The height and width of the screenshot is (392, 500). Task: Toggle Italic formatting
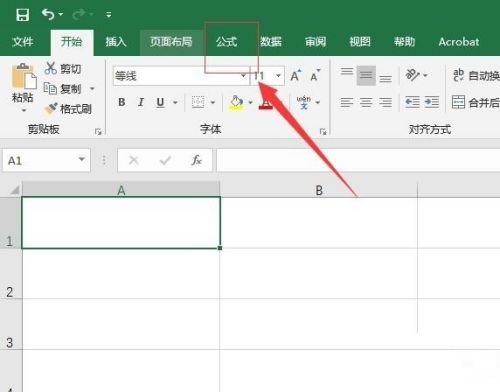pos(141,102)
